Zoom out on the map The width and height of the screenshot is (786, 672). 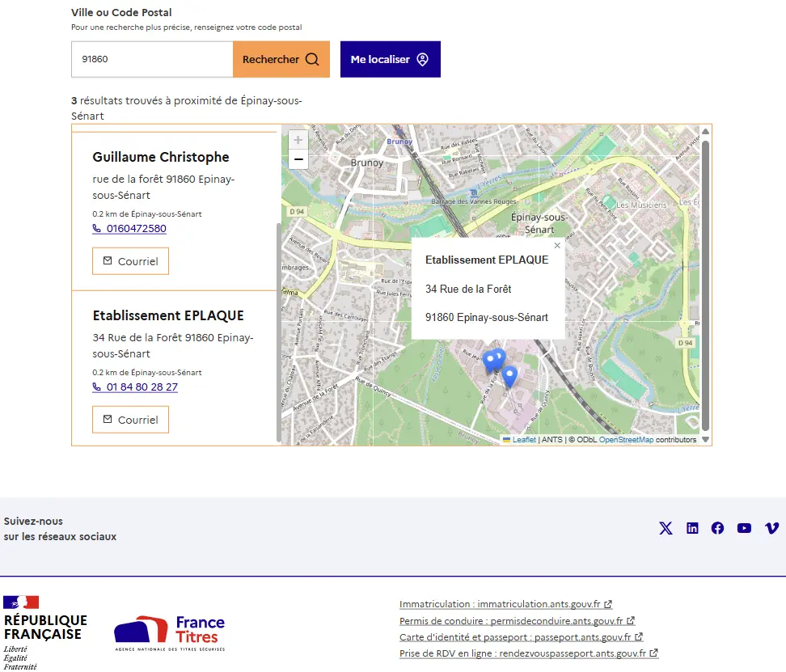coord(298,159)
